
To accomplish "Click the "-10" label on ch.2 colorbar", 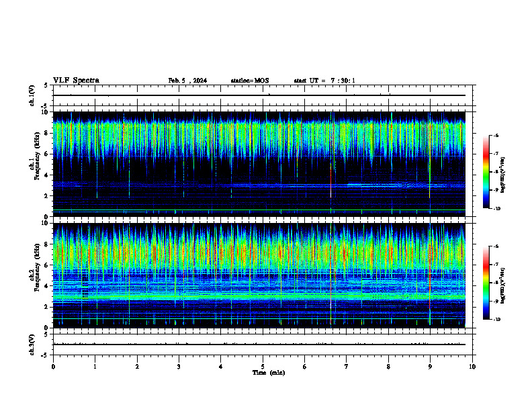I will [497, 320].
